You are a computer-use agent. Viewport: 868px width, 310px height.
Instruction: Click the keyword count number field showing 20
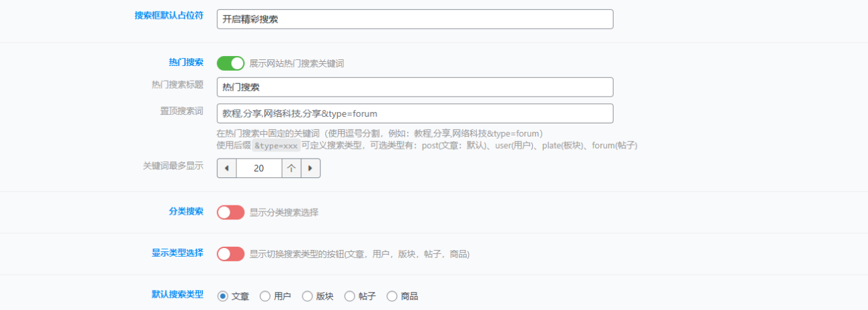[259, 168]
